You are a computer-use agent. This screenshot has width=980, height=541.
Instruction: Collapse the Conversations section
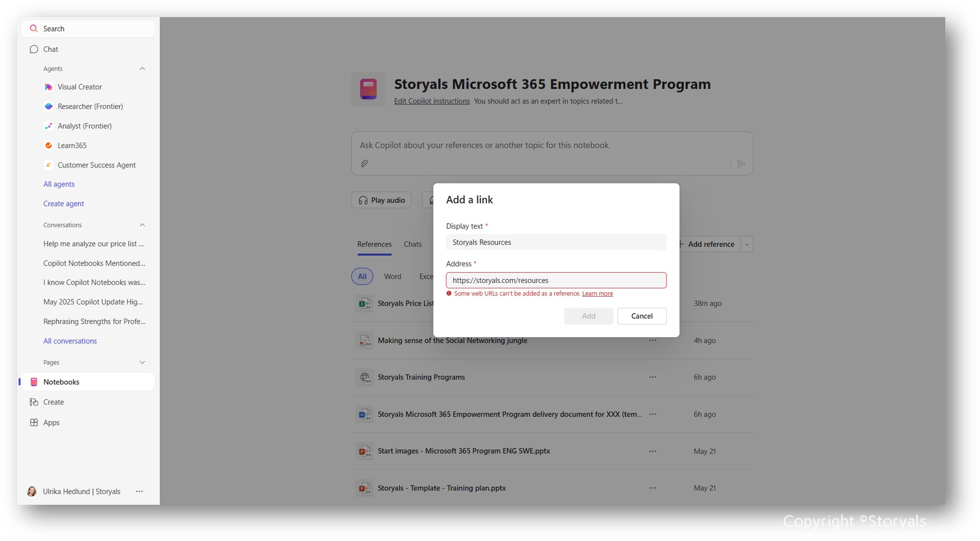click(142, 225)
